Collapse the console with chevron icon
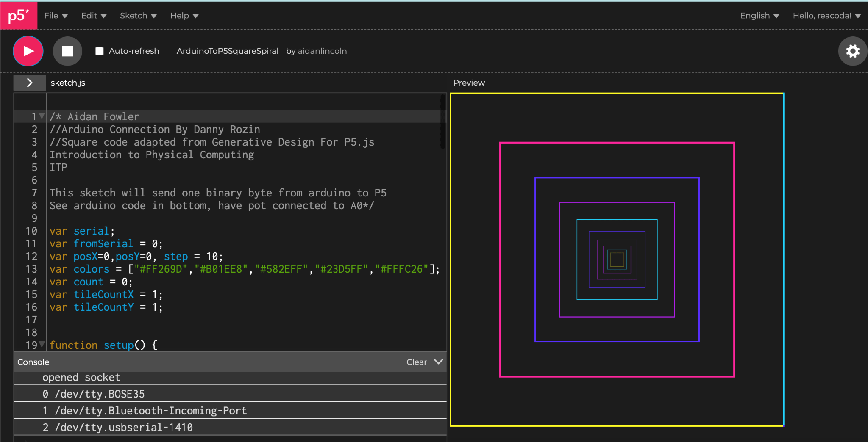The width and height of the screenshot is (868, 442). [439, 362]
